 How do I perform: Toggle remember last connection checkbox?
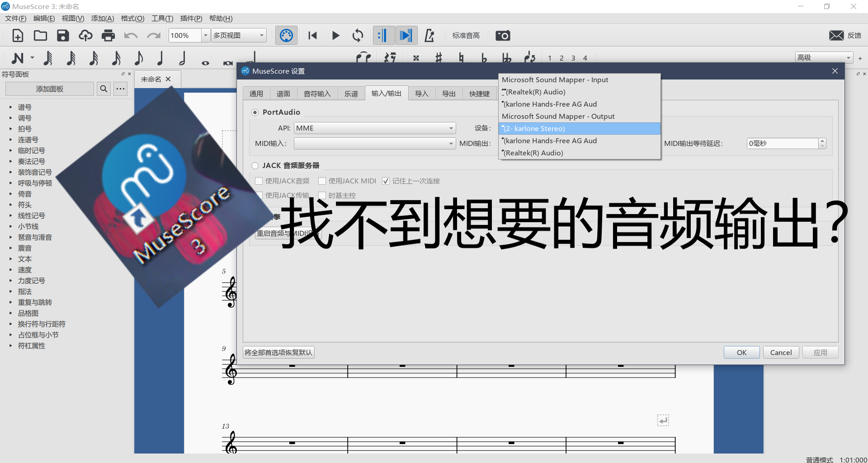pyautogui.click(x=386, y=181)
